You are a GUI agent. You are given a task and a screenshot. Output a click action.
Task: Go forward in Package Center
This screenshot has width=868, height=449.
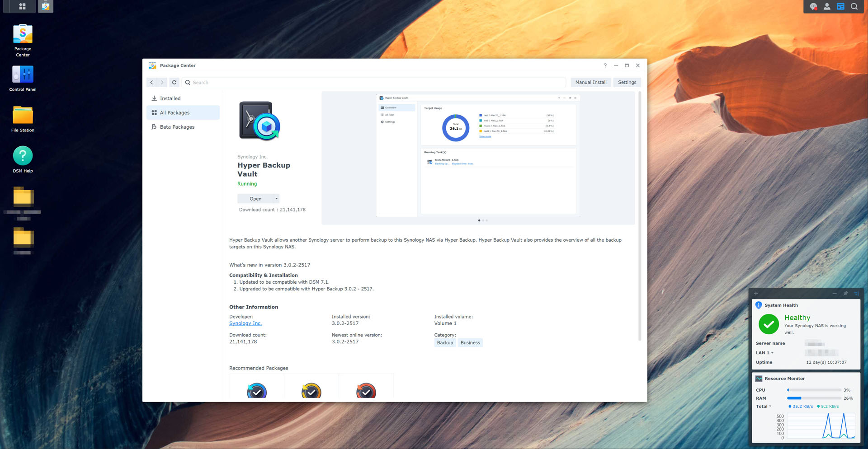click(162, 82)
